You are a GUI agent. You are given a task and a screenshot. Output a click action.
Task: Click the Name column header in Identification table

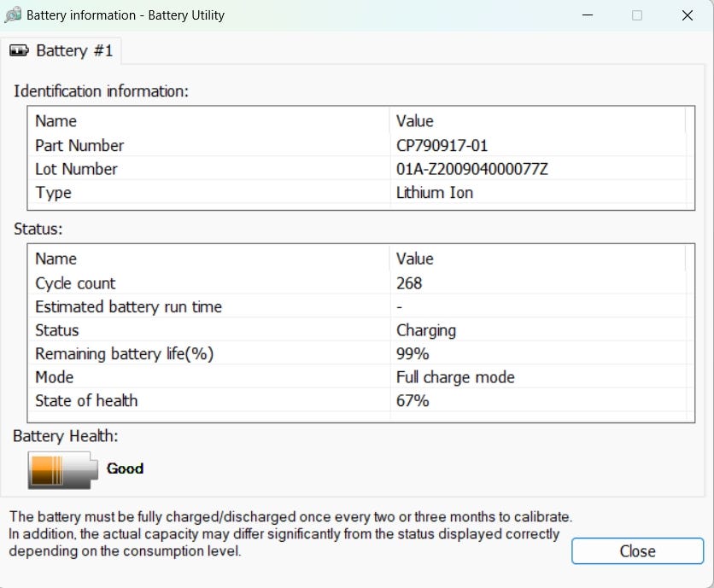pos(56,121)
